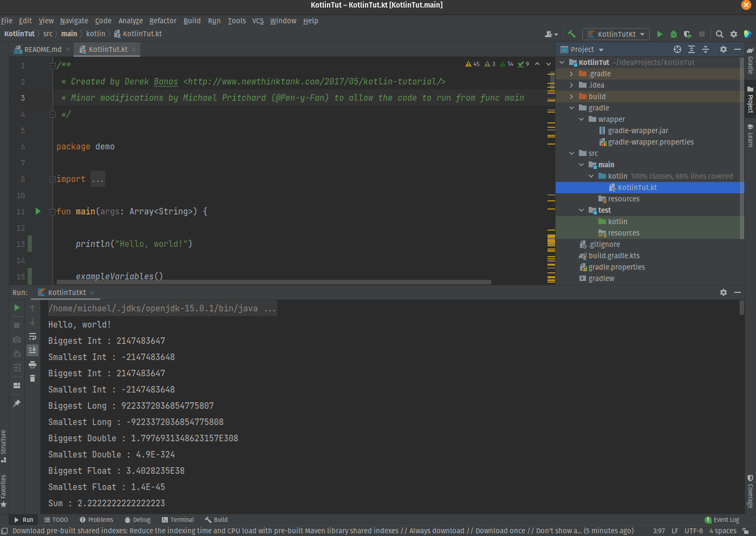Run KotlinTutKt with the green toolbar arrow
The height and width of the screenshot is (536, 756).
click(660, 34)
